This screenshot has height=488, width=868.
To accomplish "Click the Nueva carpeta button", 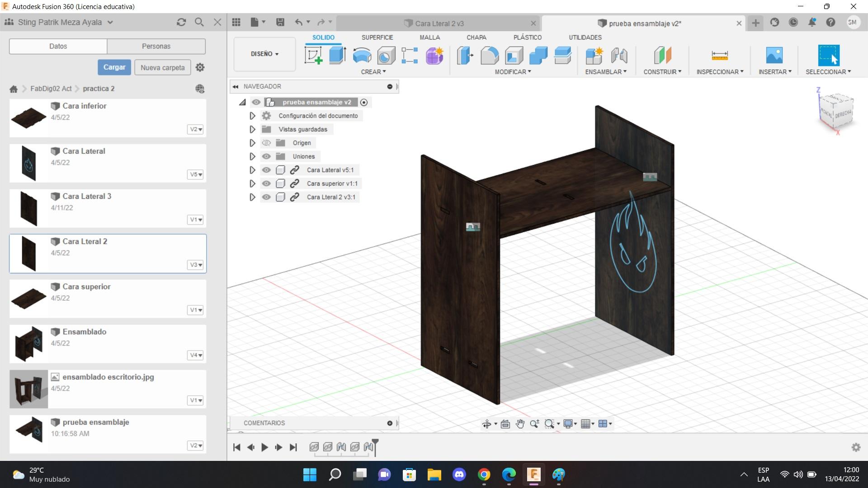I will coord(162,67).
